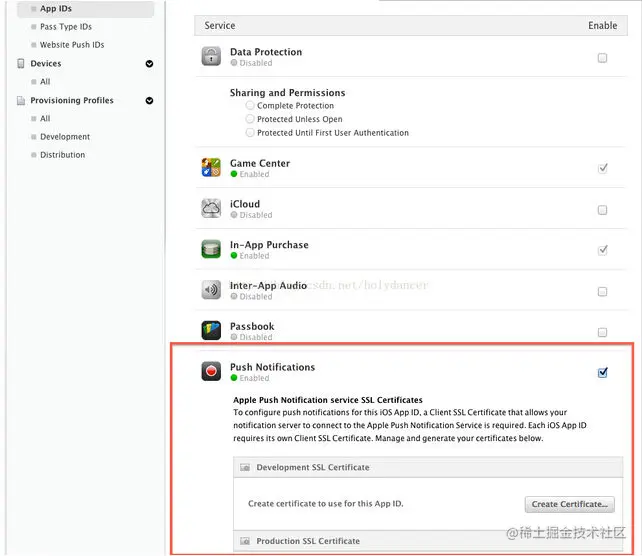Click the iCloud cloud icon
Screen dimensions: 642x556
(x=211, y=208)
